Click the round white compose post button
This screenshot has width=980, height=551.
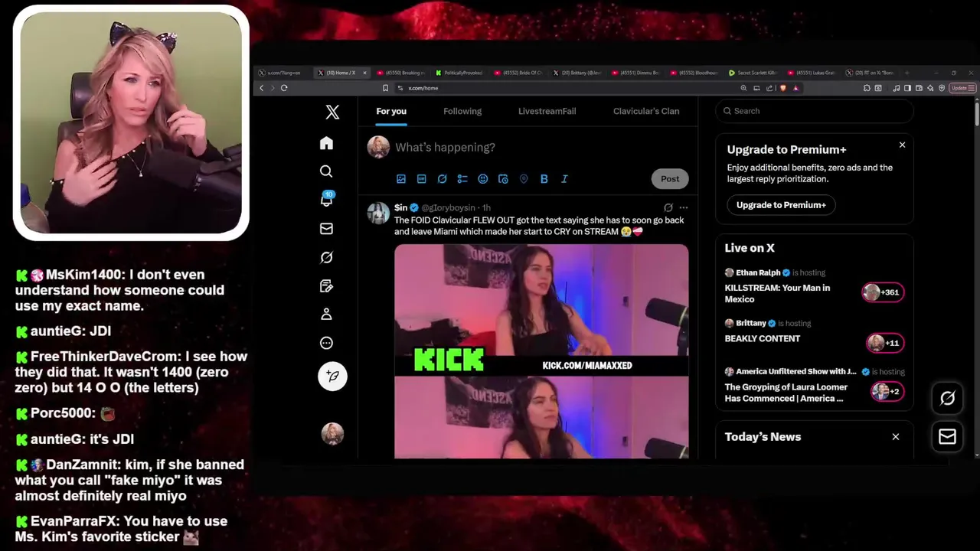click(x=332, y=376)
